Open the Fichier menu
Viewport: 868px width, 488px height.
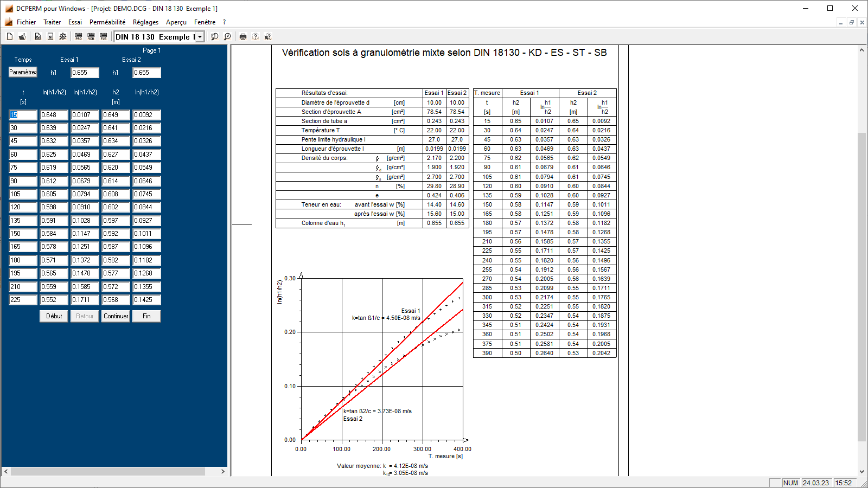[x=26, y=22]
